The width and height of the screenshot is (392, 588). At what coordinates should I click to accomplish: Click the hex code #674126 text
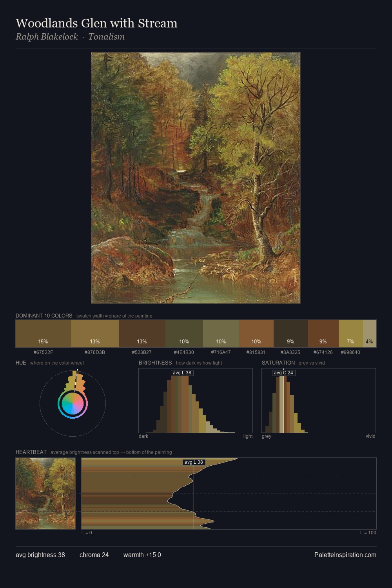pos(323,352)
